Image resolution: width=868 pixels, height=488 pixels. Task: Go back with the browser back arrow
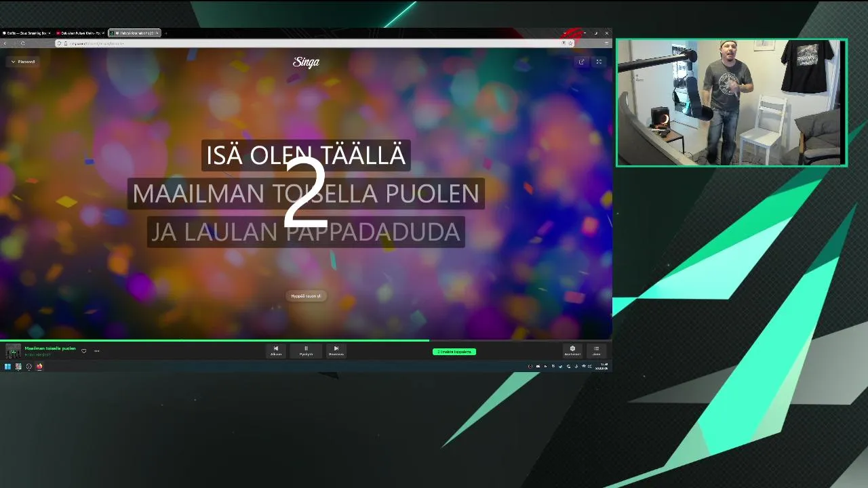tap(4, 43)
